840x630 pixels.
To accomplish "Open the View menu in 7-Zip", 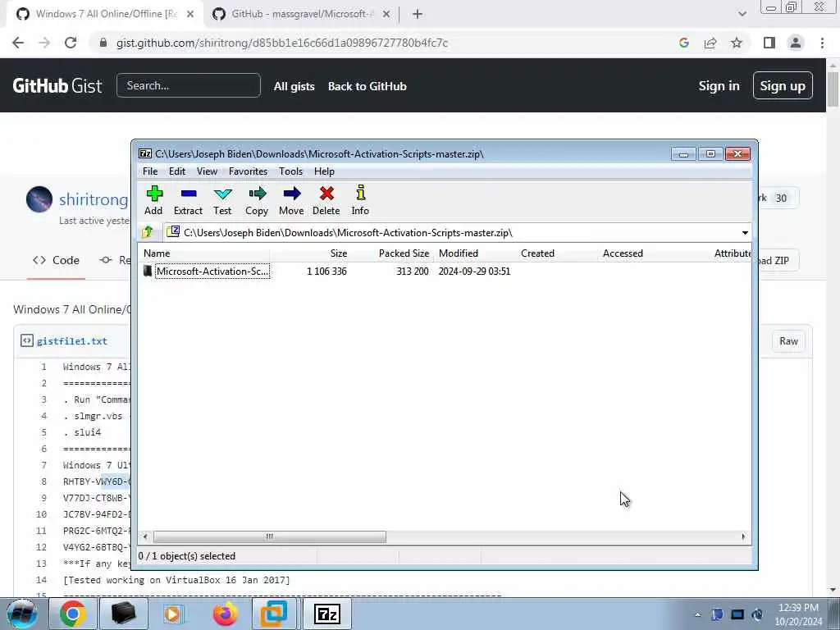I will pyautogui.click(x=207, y=171).
